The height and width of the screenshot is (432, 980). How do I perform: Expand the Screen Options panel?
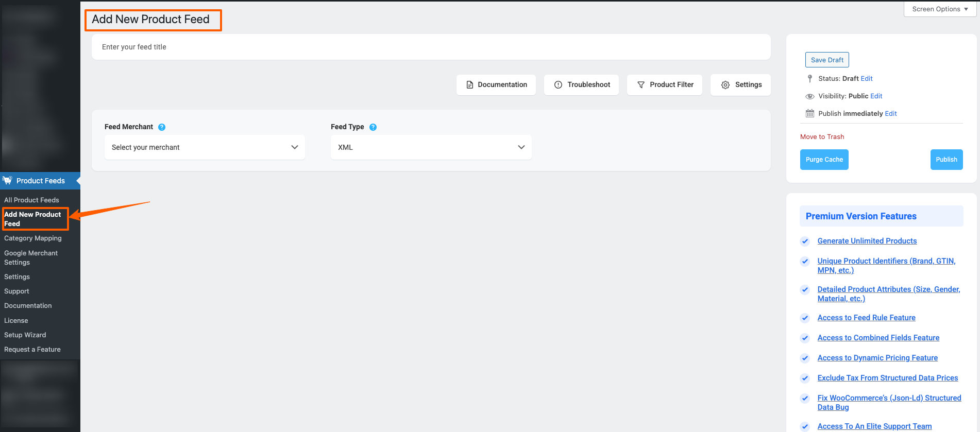(x=939, y=9)
